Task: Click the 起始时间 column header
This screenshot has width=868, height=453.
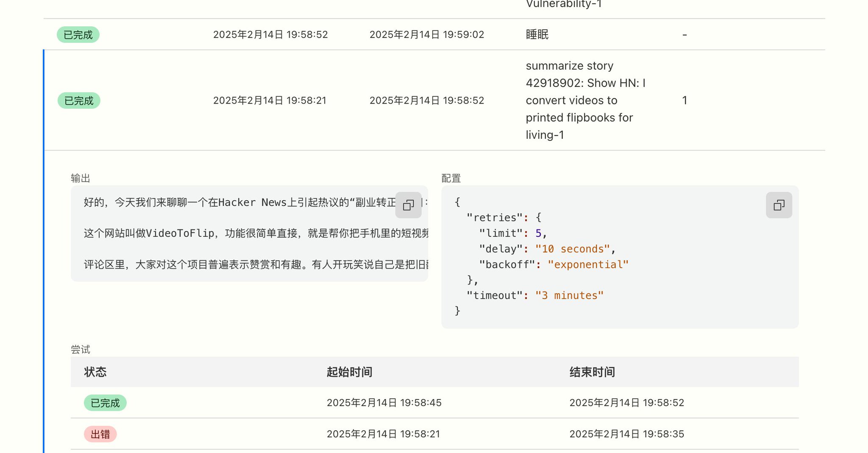Action: 349,372
